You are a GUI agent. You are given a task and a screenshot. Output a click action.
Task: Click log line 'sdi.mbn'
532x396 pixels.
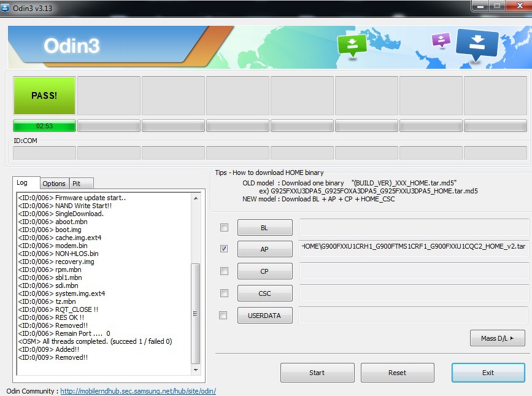[48, 285]
